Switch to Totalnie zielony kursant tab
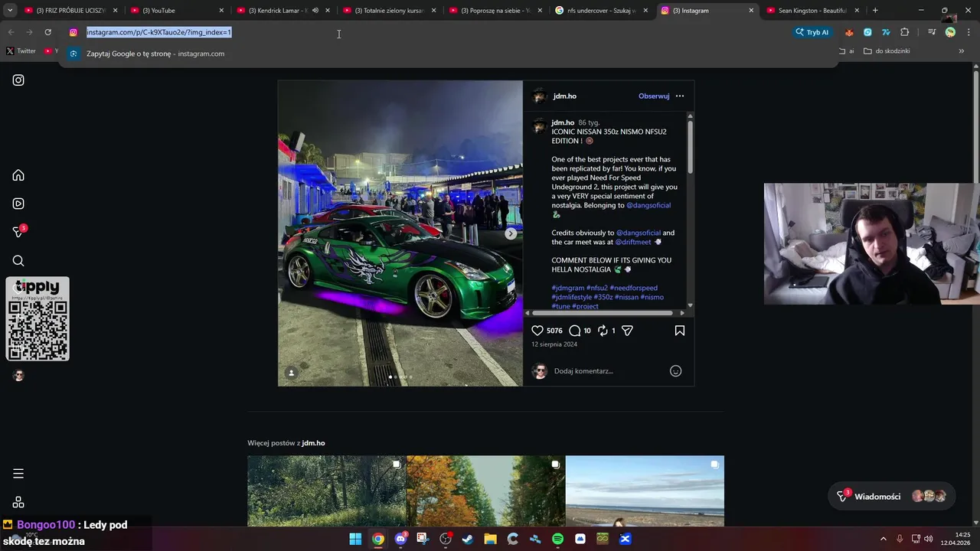The height and width of the screenshot is (551, 980). 389,11
